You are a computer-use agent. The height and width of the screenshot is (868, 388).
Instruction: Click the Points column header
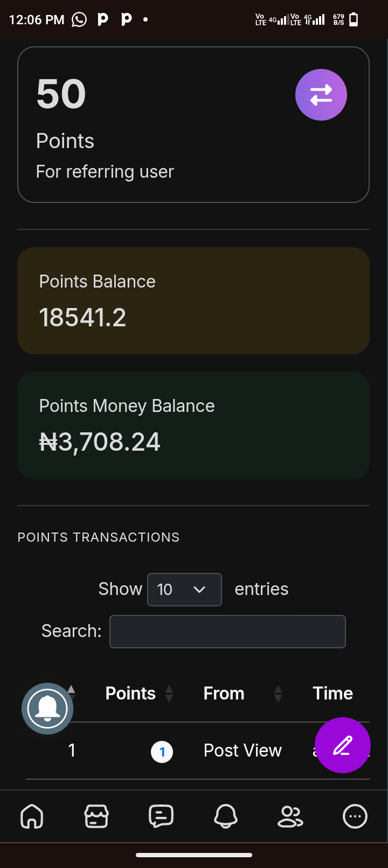(130, 694)
